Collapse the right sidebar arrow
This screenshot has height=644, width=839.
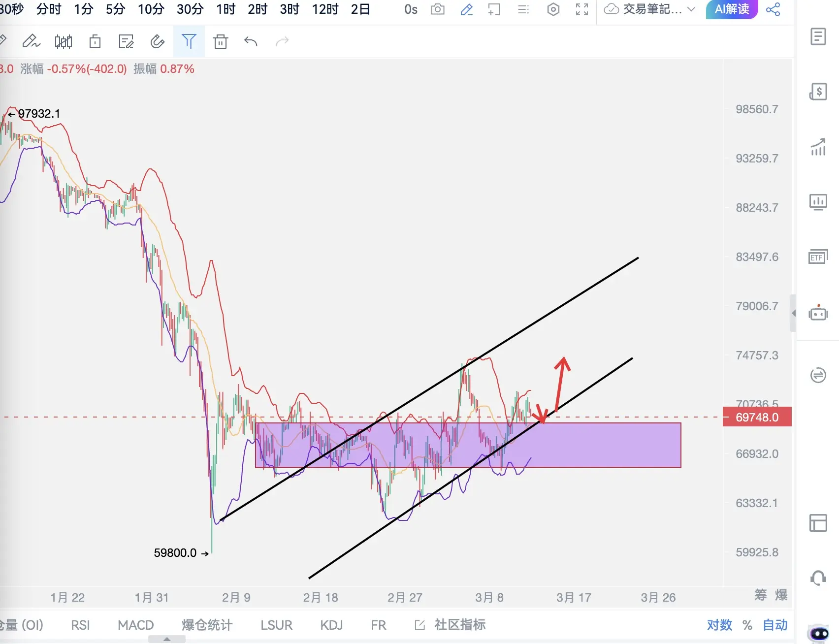coord(793,313)
